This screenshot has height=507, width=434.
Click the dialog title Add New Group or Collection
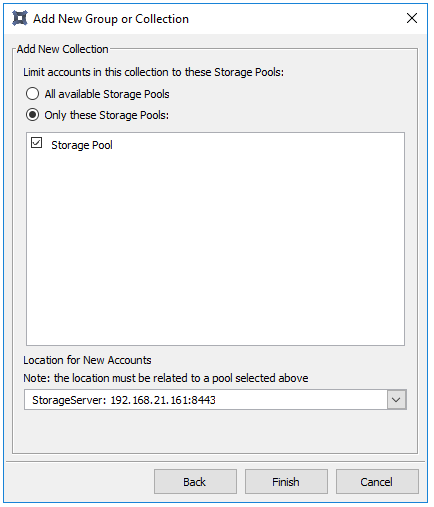click(x=111, y=19)
